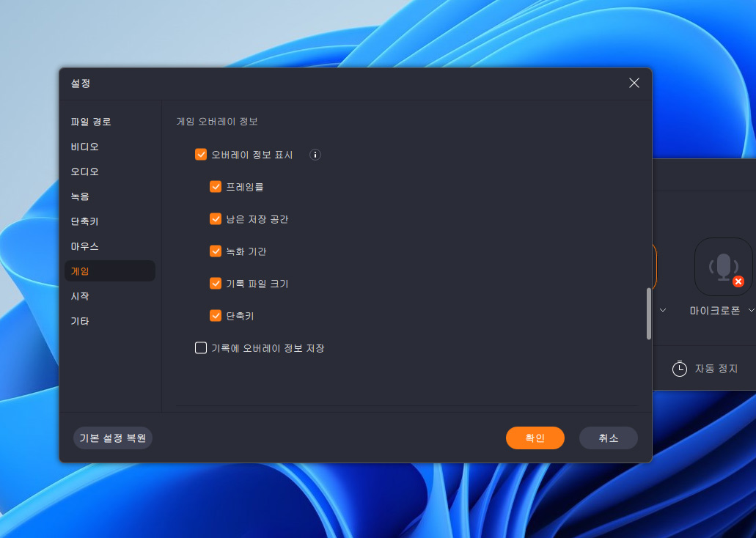Viewport: 756px width, 538px height.
Task: Enable 기록에 오버레이 정보 저장 checkbox
Action: point(201,347)
